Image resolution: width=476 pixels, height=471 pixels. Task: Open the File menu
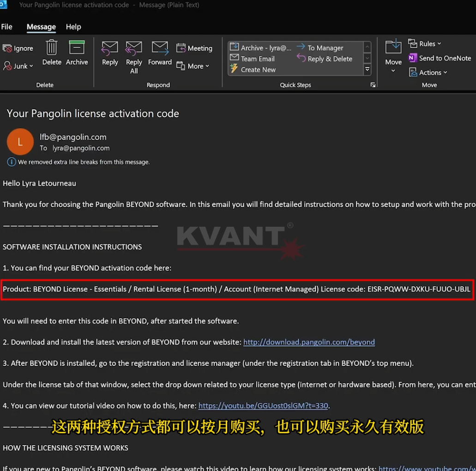coord(6,27)
